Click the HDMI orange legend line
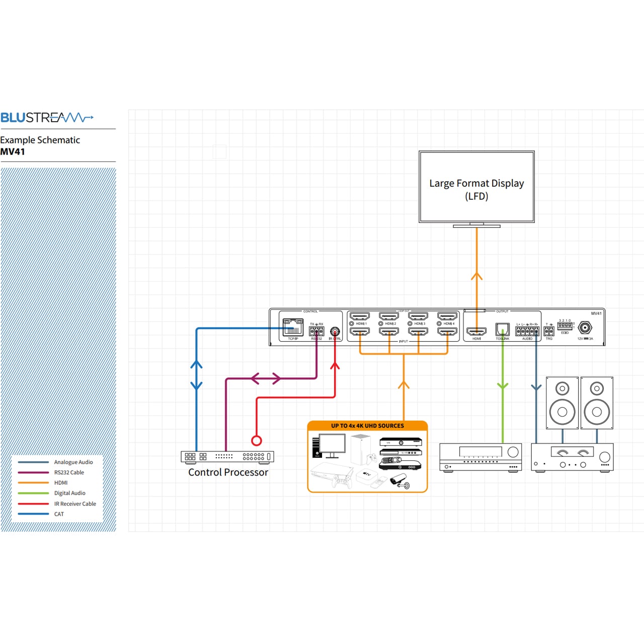Viewport: 644px width, 644px height. (33, 482)
